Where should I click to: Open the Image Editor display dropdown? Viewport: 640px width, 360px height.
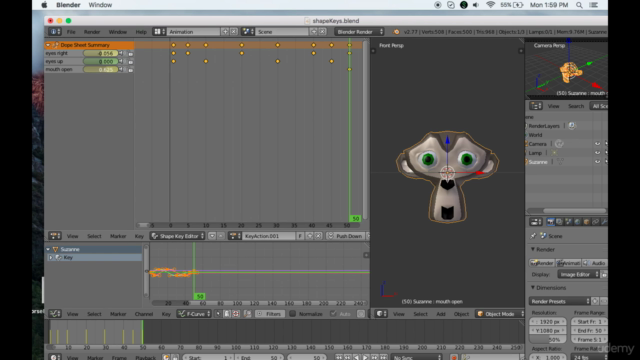578,274
